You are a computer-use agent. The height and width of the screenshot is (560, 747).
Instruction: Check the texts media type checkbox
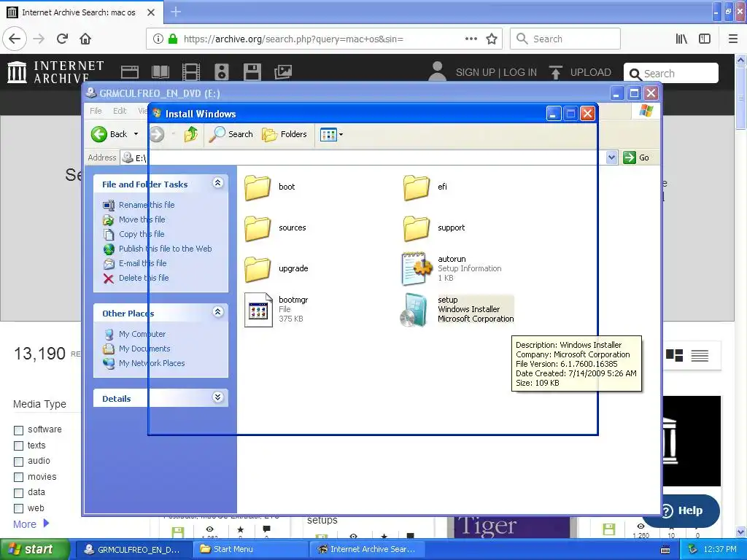tap(18, 446)
